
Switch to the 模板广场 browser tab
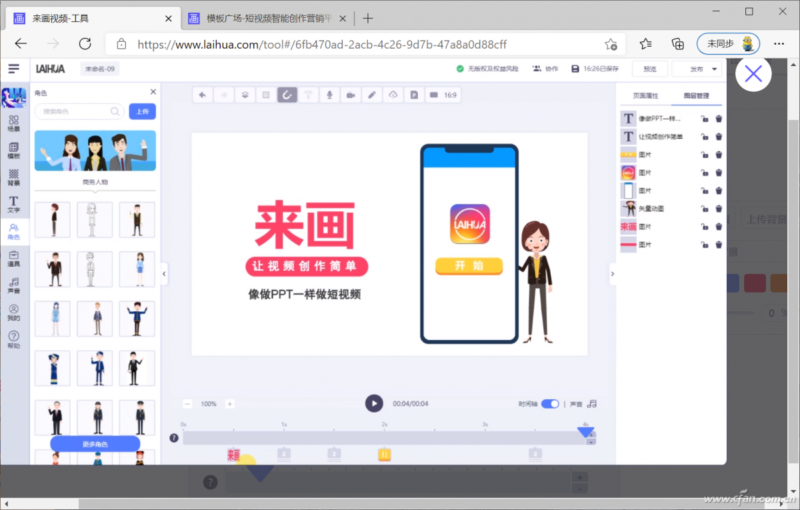(x=268, y=19)
